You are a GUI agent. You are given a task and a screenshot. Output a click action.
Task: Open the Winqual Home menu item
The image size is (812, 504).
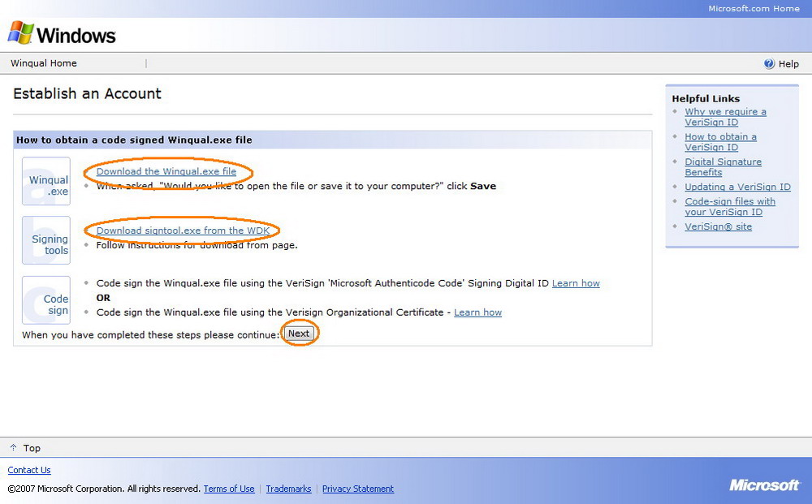click(44, 63)
